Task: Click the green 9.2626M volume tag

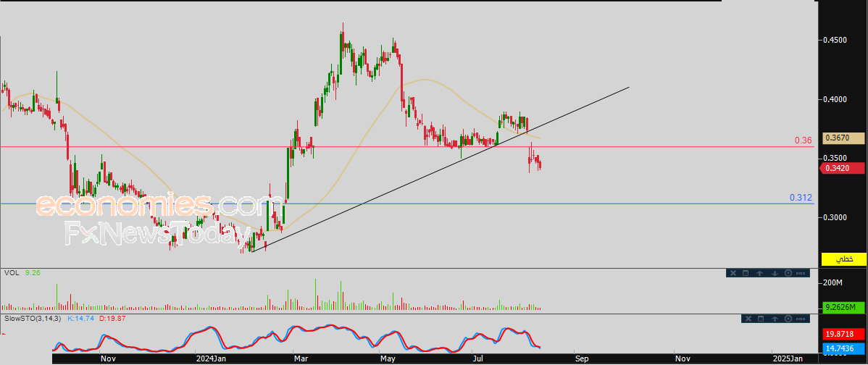Action: (843, 308)
